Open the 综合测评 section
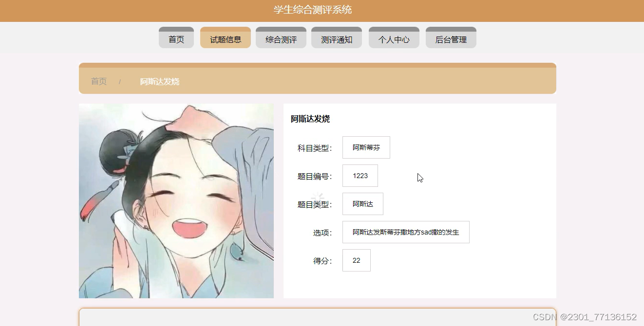The image size is (644, 326). click(281, 37)
